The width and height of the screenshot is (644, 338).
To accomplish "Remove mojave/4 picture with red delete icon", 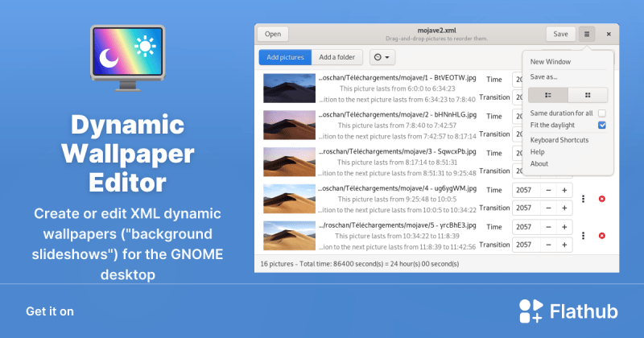I will coord(601,199).
